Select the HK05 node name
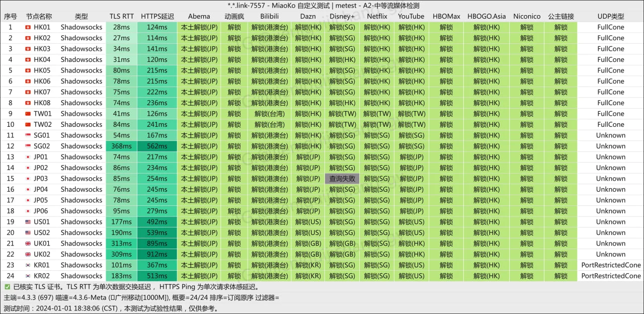This screenshot has width=644, height=314. [42, 70]
